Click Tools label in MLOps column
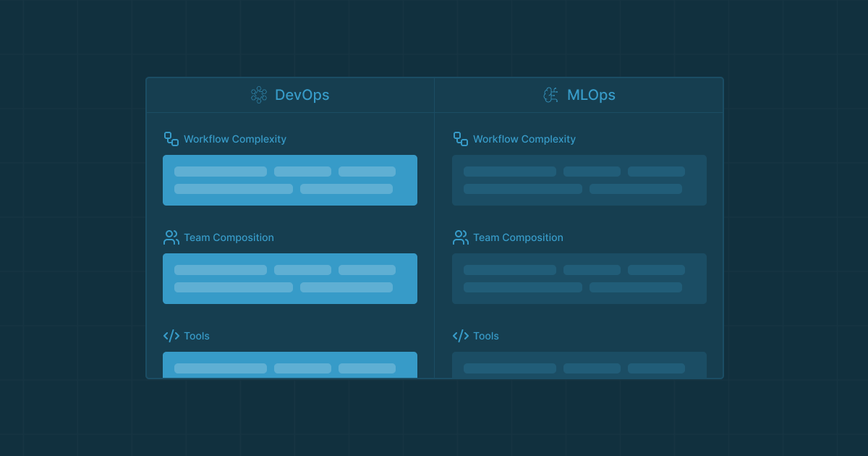Viewport: 868px width, 456px height. [486, 336]
